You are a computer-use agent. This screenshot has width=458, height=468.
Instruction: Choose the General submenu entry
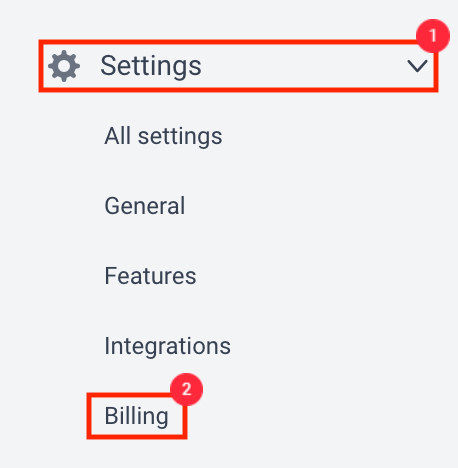point(145,206)
